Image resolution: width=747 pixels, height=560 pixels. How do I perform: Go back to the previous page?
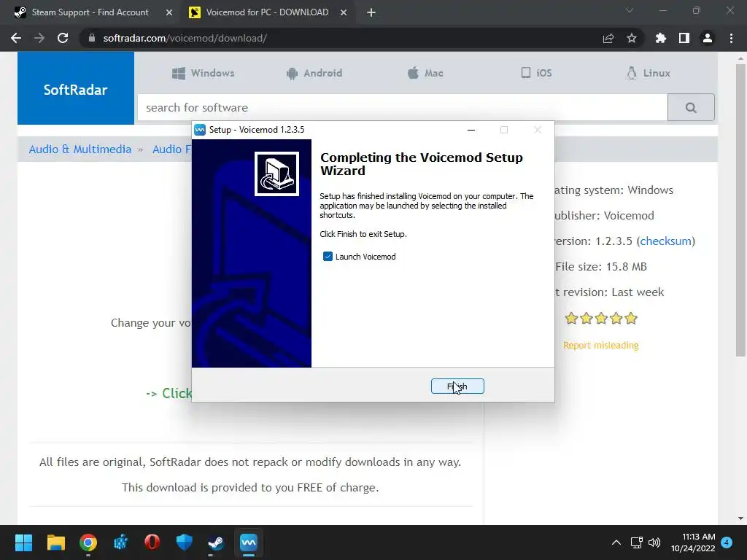coord(16,38)
